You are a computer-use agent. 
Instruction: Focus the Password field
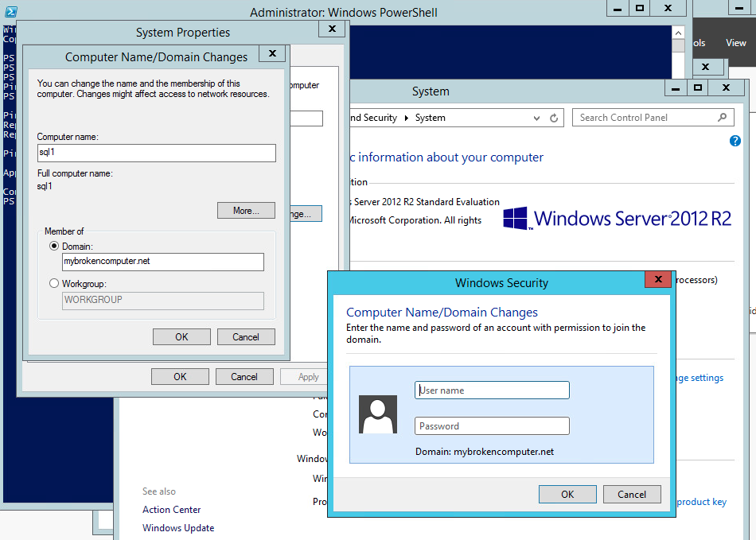pyautogui.click(x=492, y=426)
